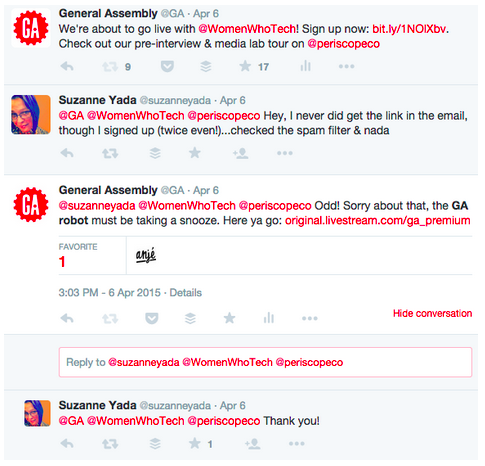Follow Suzanne Yada from her first tweet
The image size is (485, 466).
(241, 153)
